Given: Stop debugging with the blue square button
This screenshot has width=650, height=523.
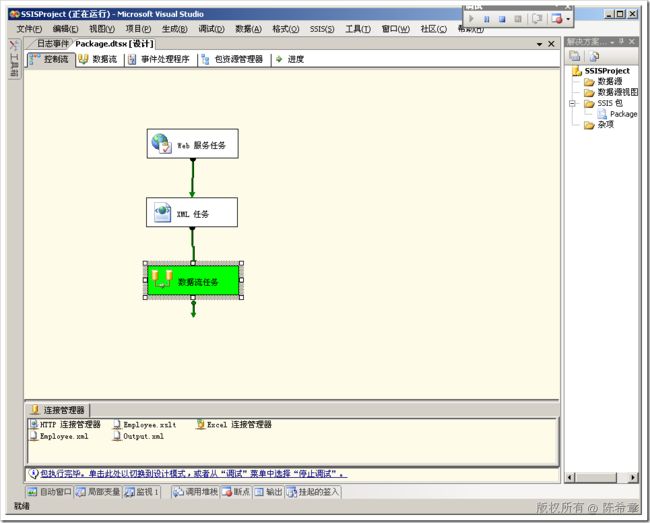Looking at the screenshot, I should tap(502, 19).
